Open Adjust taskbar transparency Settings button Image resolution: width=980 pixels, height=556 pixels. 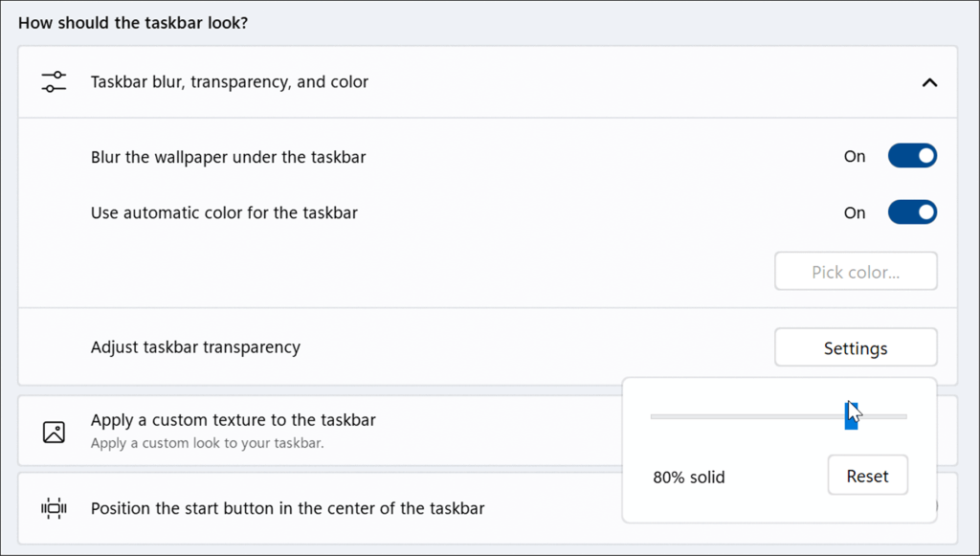[x=856, y=347]
